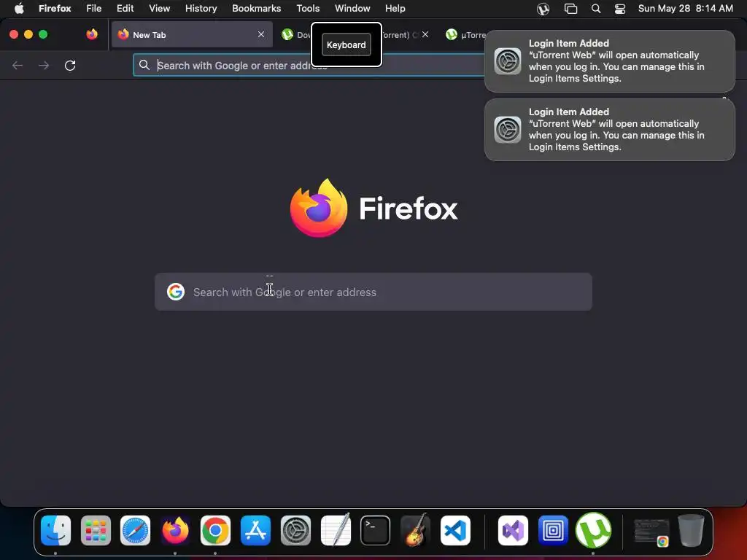Image resolution: width=747 pixels, height=560 pixels.
Task: Open TextEdit from the Dock
Action: coord(336,530)
